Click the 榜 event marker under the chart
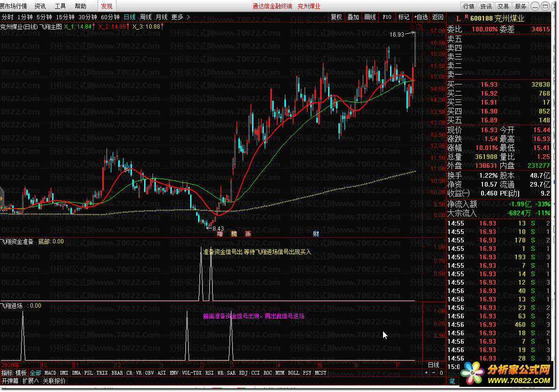Screen dimensions: 559x392 click(234, 234)
